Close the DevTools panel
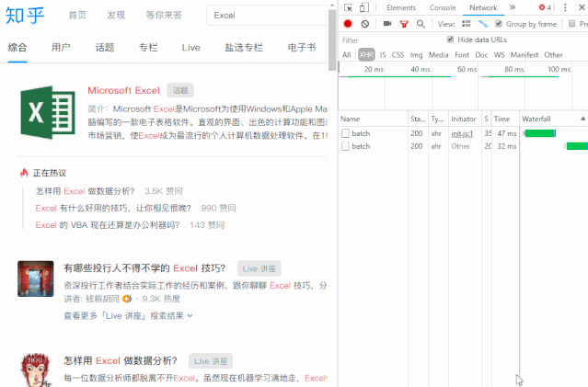588x387 pixels. [582, 7]
